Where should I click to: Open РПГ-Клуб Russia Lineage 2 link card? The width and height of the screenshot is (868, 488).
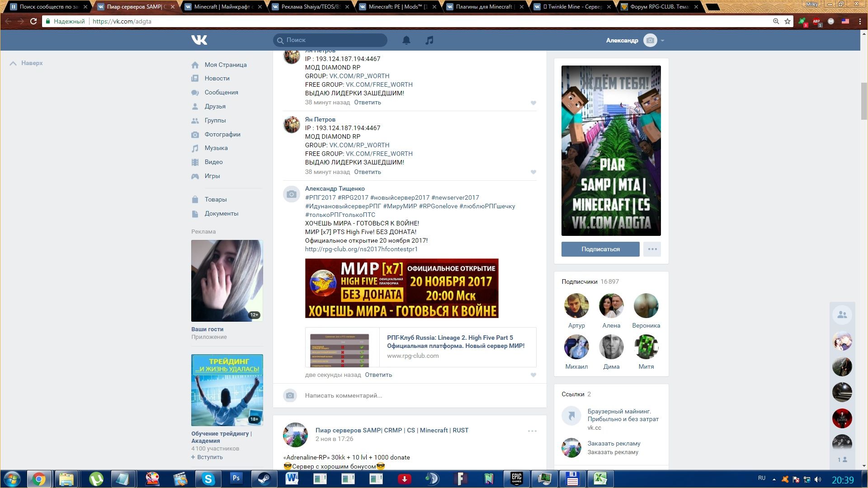tap(420, 347)
